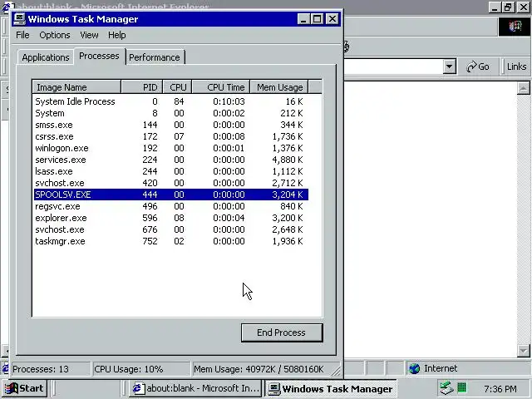The height and width of the screenshot is (399, 532).
Task: Minimize the Internet Explorer window
Action: pos(495,7)
